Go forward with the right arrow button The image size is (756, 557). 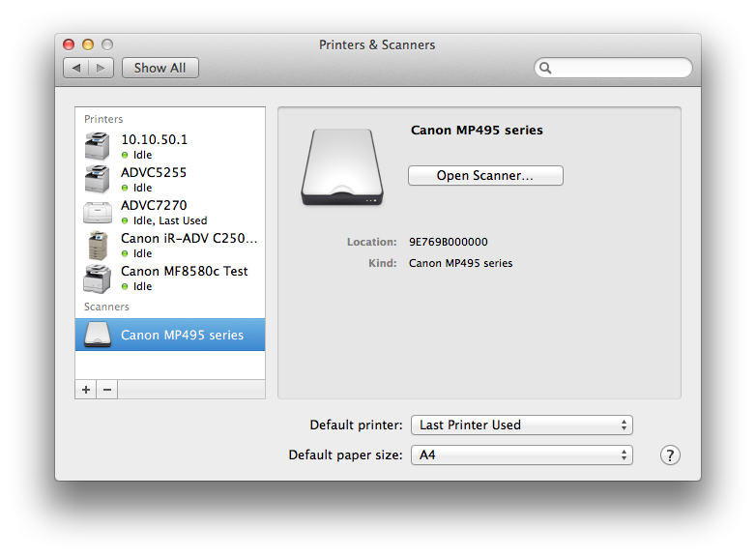(101, 68)
